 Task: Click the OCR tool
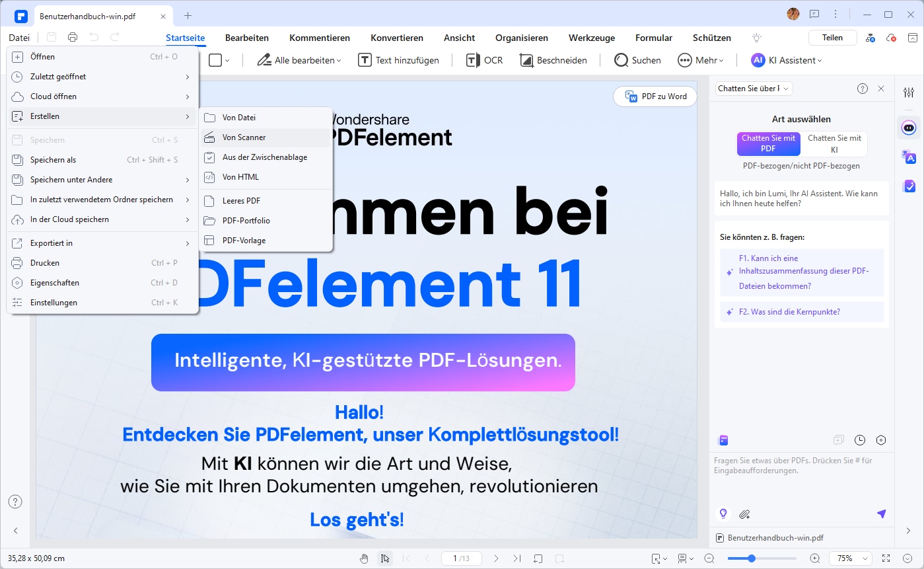coord(484,60)
